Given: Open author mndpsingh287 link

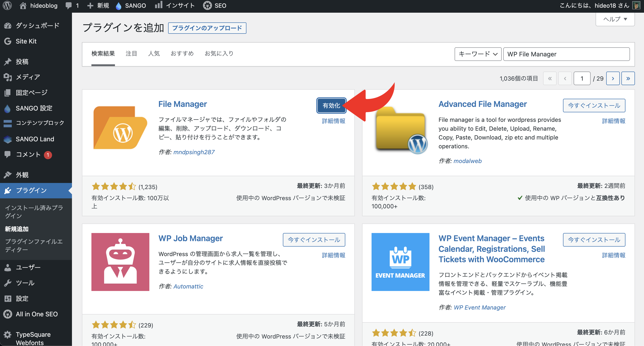Looking at the screenshot, I should tap(194, 152).
